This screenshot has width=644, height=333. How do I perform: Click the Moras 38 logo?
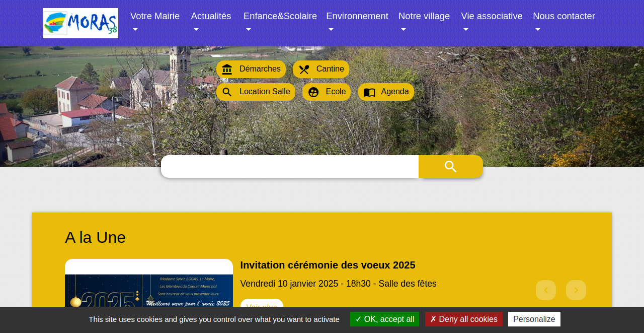(80, 23)
